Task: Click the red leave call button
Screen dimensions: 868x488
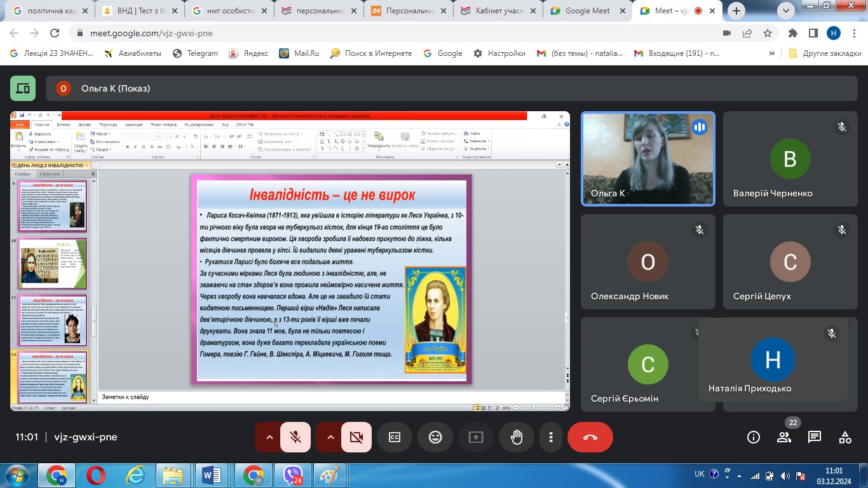Action: tap(590, 437)
